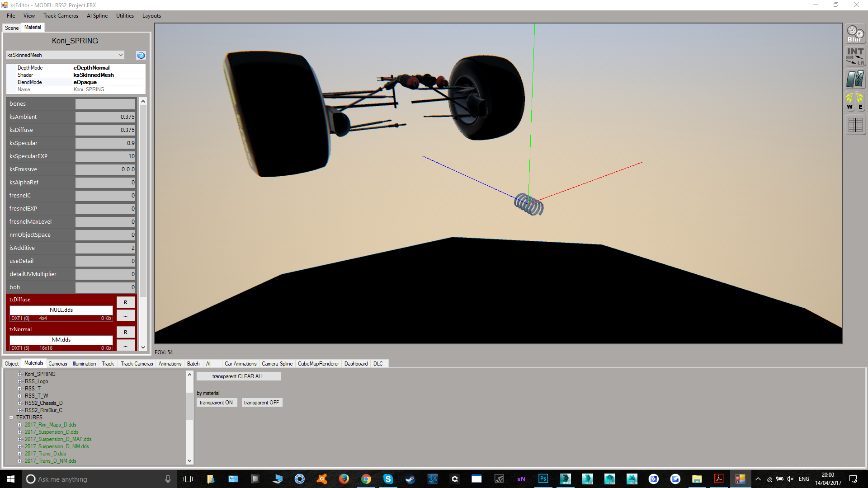Open the Car Animations tab
Image resolution: width=868 pixels, height=488 pixels.
click(x=241, y=364)
